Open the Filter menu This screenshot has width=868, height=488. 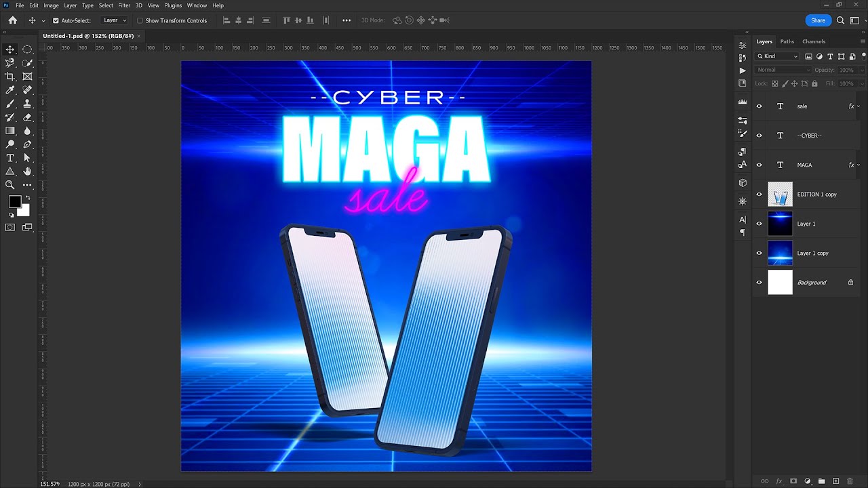(124, 5)
